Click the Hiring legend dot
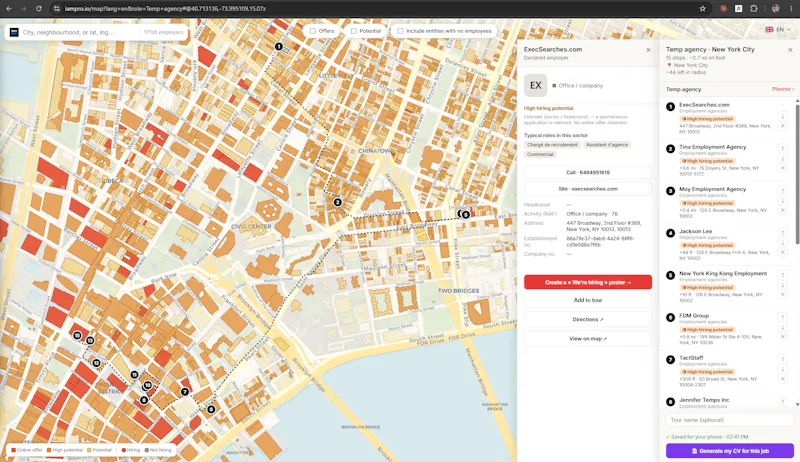Image resolution: width=800 pixels, height=462 pixels. [x=123, y=450]
